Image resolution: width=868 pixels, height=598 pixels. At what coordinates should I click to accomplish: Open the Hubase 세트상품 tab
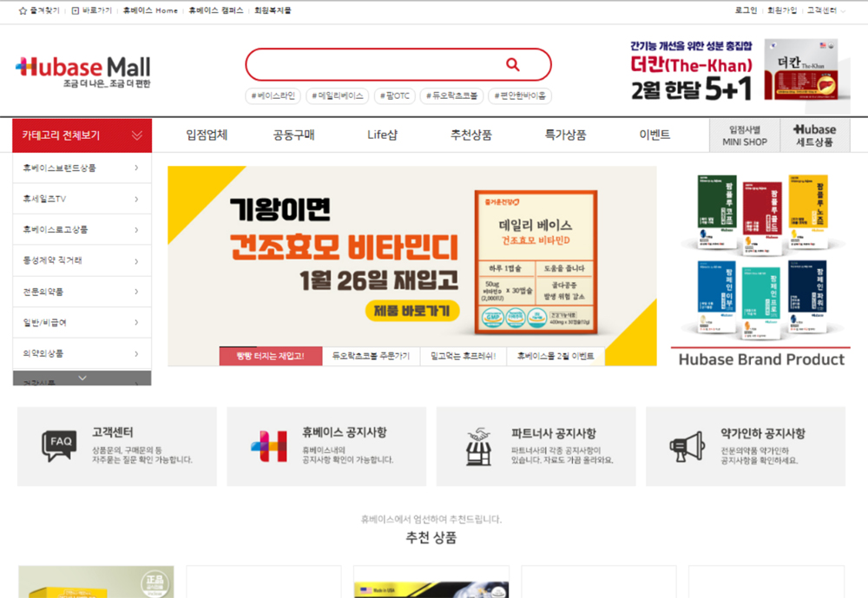click(x=815, y=135)
